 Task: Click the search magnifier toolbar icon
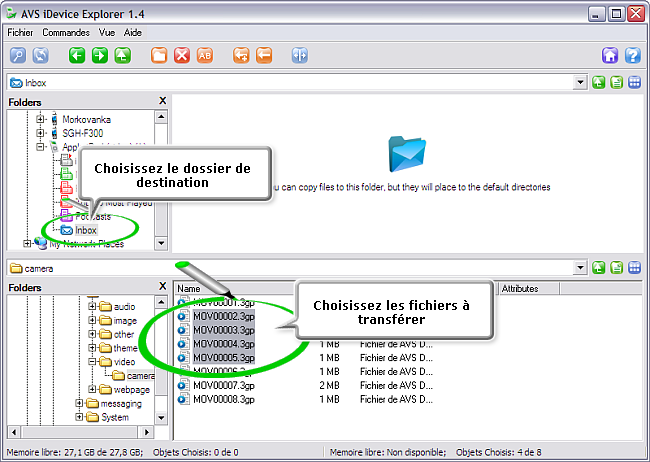click(18, 55)
